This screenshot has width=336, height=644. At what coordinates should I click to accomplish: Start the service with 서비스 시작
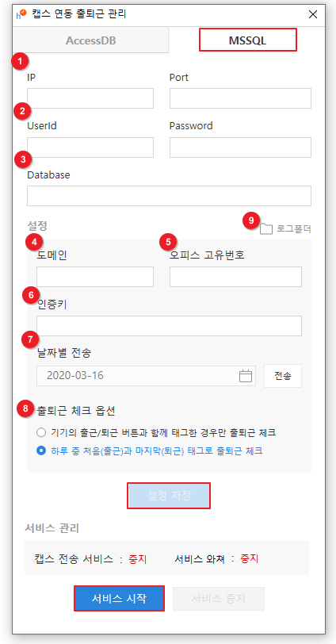[120, 599]
